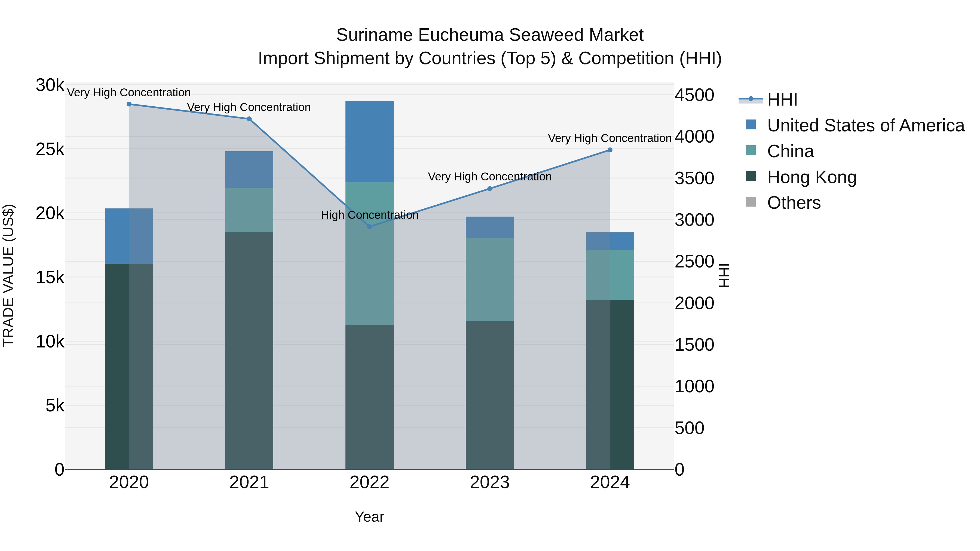Click the 2023 United States bar segment
980x551 pixels.
(490, 228)
